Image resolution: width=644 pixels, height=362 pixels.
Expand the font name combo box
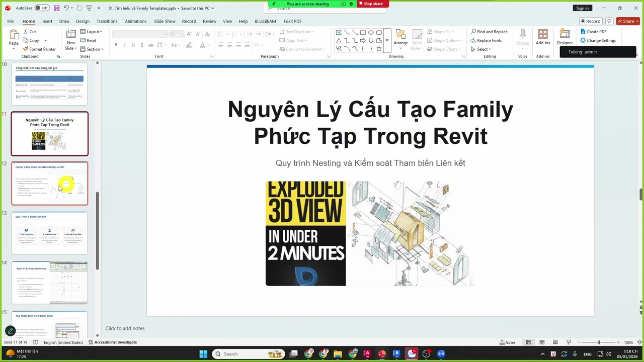[x=166, y=34]
